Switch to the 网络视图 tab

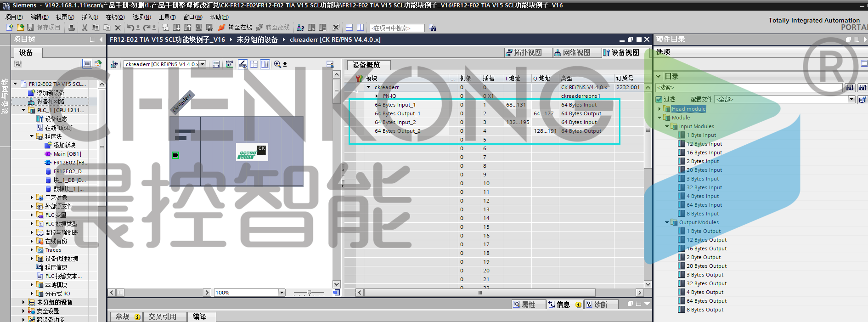[572, 53]
